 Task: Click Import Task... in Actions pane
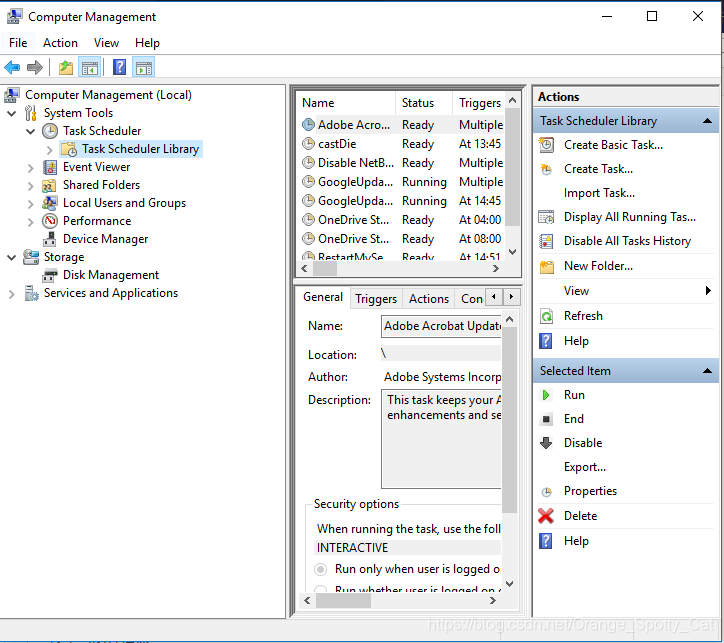click(x=599, y=193)
